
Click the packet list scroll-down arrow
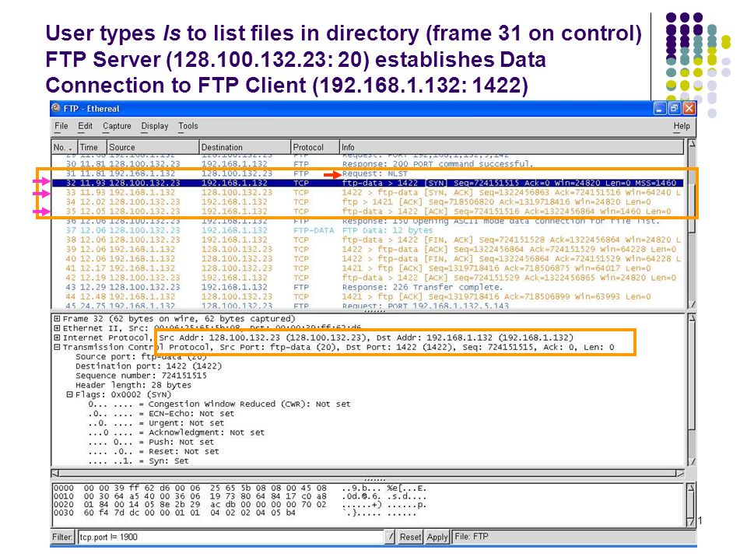click(691, 304)
